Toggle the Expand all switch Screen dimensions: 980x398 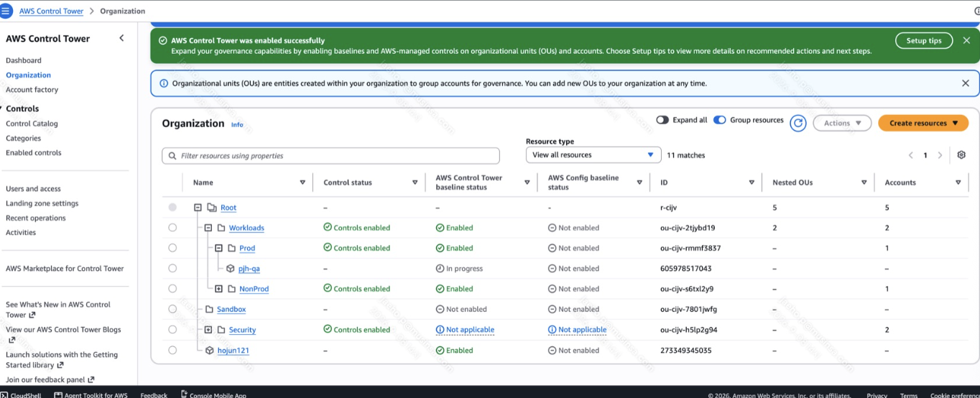pos(662,120)
